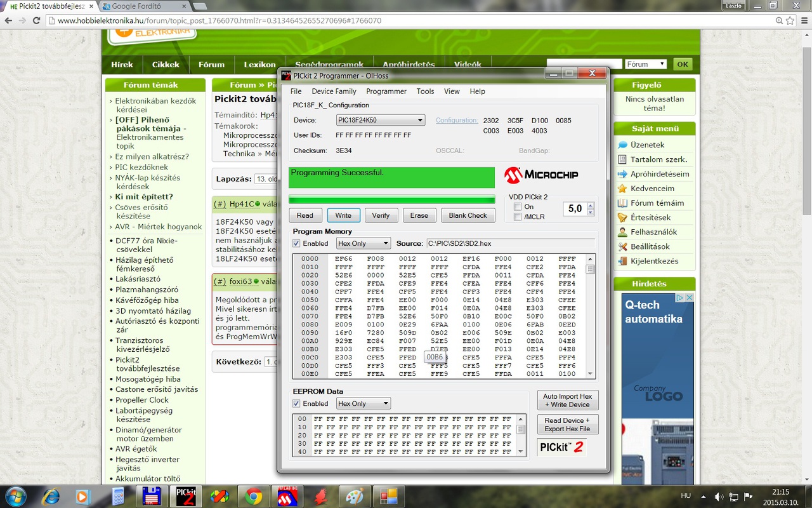Open Internet Explorer from the taskbar
Image resolution: width=812 pixels, height=508 pixels.
tap(51, 496)
